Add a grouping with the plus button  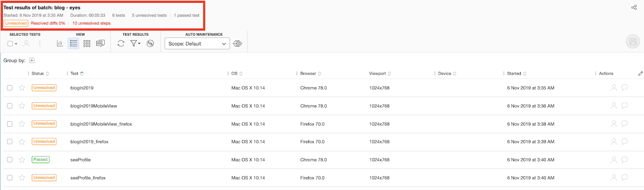[x=32, y=61]
